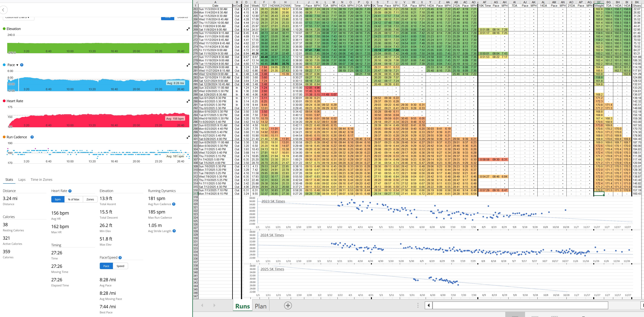The width and height of the screenshot is (644, 317).
Task: Switch chart x-axis to Distance
Action: pyautogui.click(x=182, y=17)
